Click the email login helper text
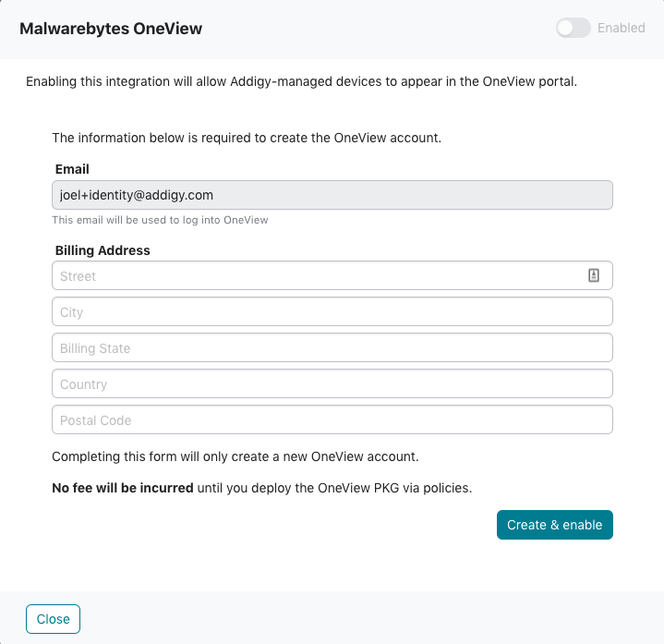The height and width of the screenshot is (644, 664). (160, 220)
